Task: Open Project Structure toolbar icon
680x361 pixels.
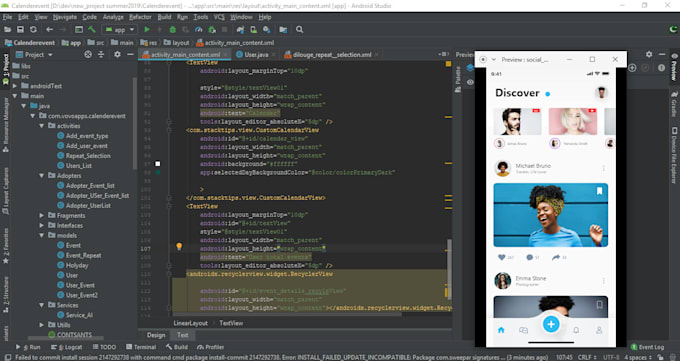Action: click(x=283, y=30)
